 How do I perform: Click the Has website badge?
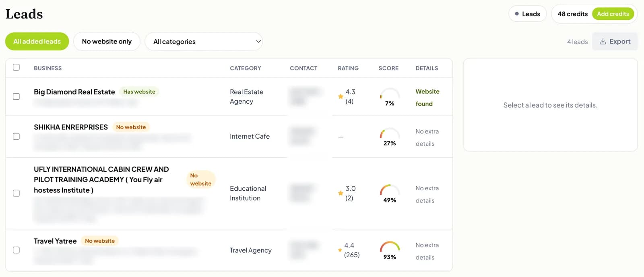point(139,92)
